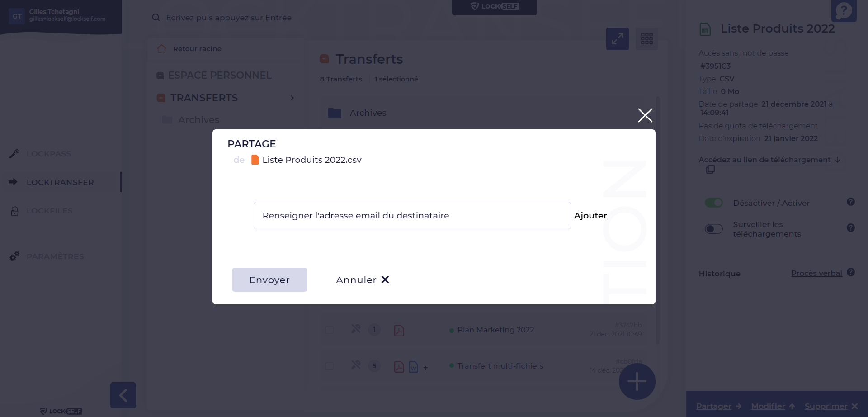
Task: Close the Partage dialog with the X icon
Action: tap(645, 115)
